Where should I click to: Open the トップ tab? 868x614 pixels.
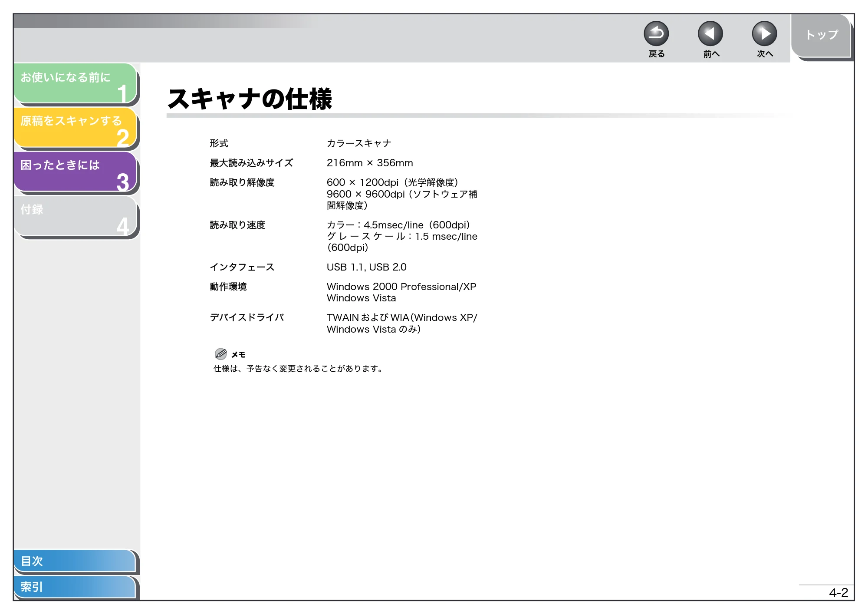click(821, 36)
